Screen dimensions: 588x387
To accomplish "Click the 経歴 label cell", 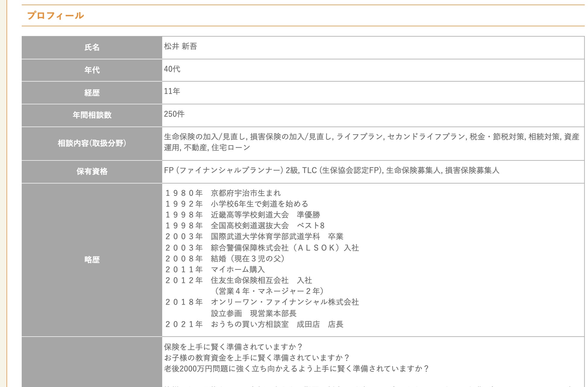I will (x=92, y=93).
